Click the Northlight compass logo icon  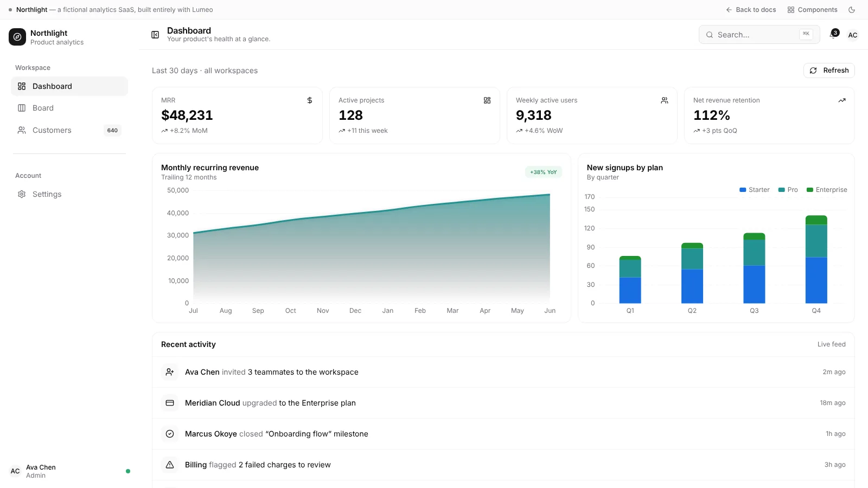17,37
